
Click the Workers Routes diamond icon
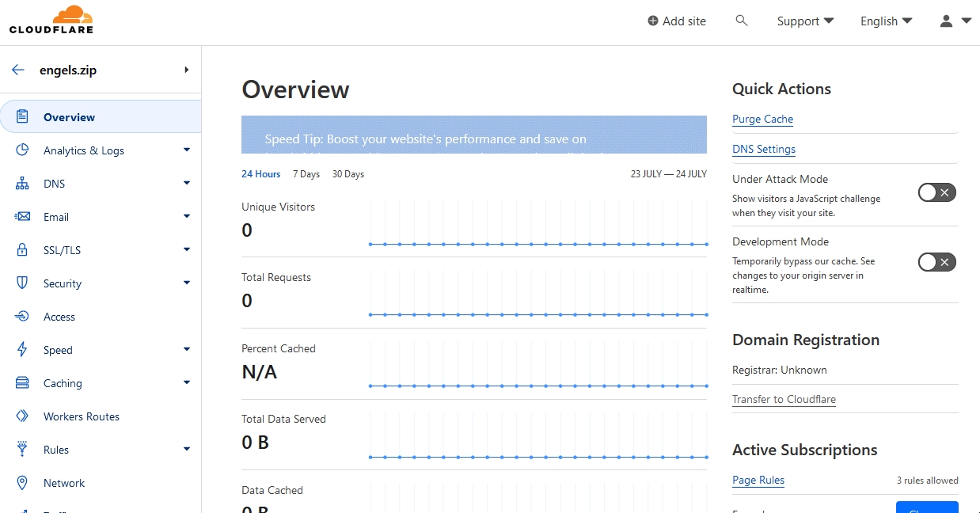point(23,416)
